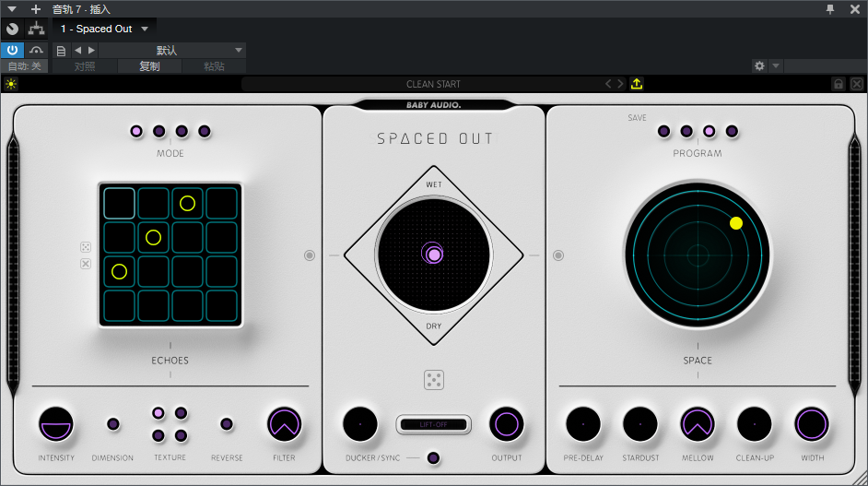
Task: Toggle the lock icon in plugin header
Action: coord(839,84)
